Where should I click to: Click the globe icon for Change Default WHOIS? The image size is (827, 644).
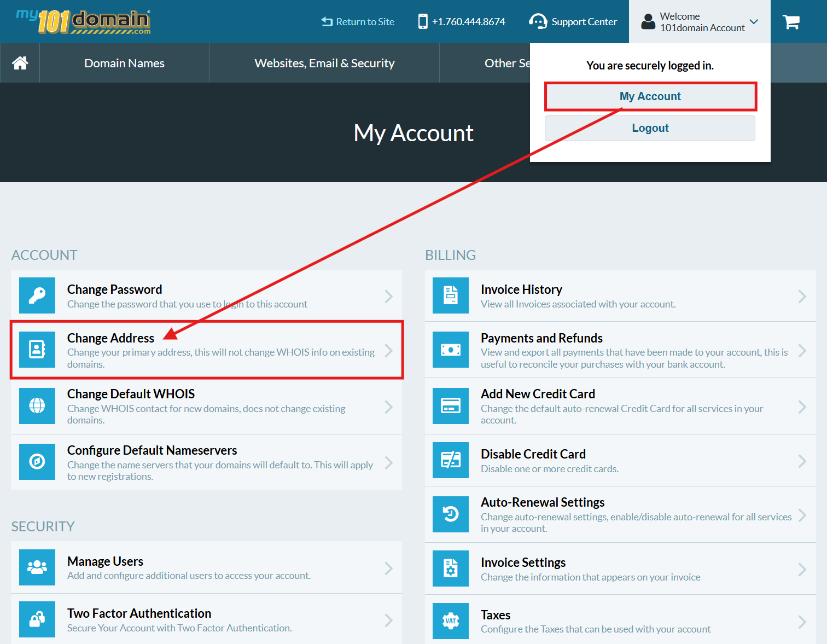[x=37, y=406]
